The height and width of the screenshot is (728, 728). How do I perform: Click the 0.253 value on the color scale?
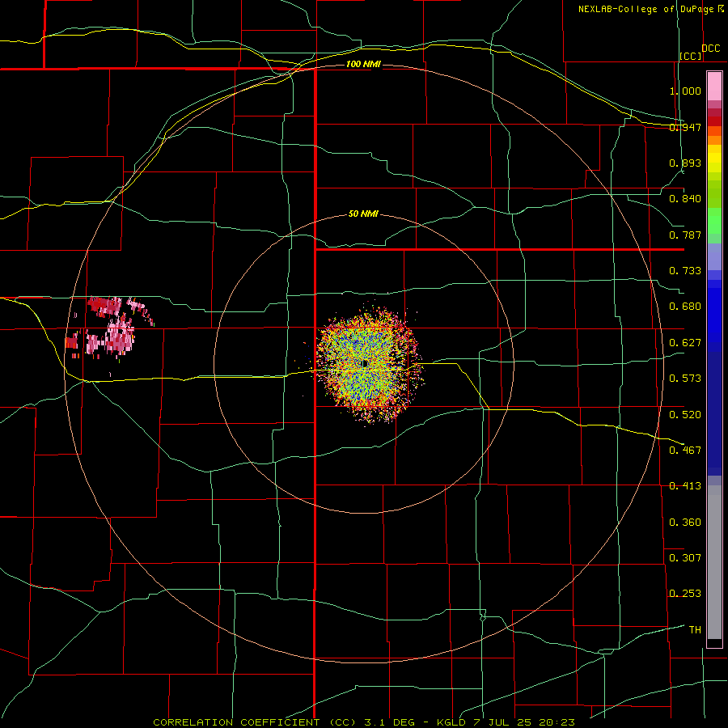click(x=685, y=594)
